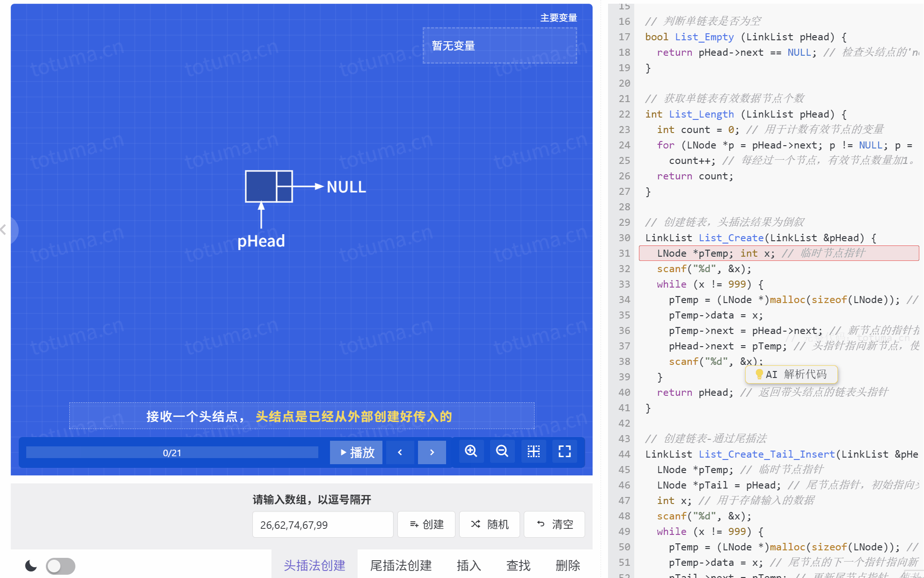The image size is (924, 578).
Task: Click the head node box in diagram
Action: 269,186
